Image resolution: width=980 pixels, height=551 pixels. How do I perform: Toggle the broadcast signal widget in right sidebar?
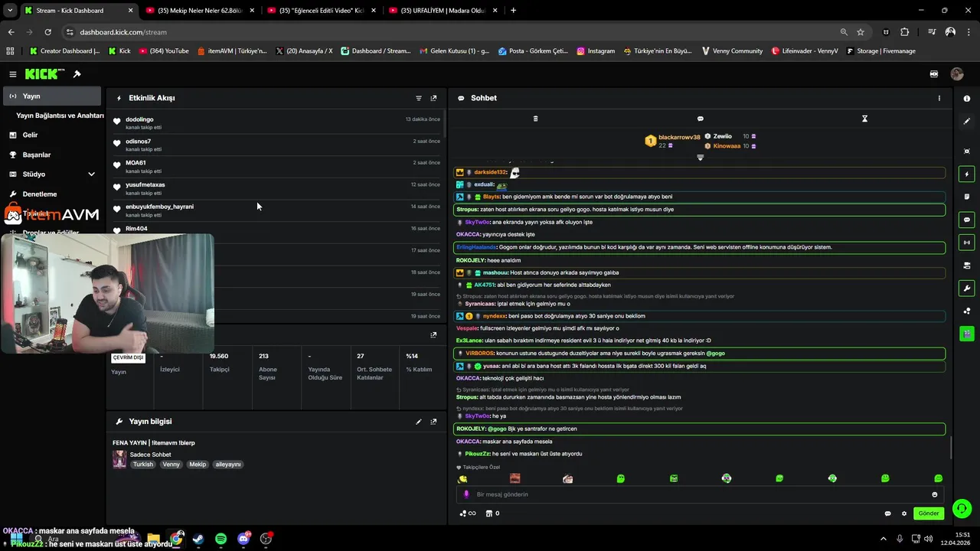pyautogui.click(x=967, y=243)
